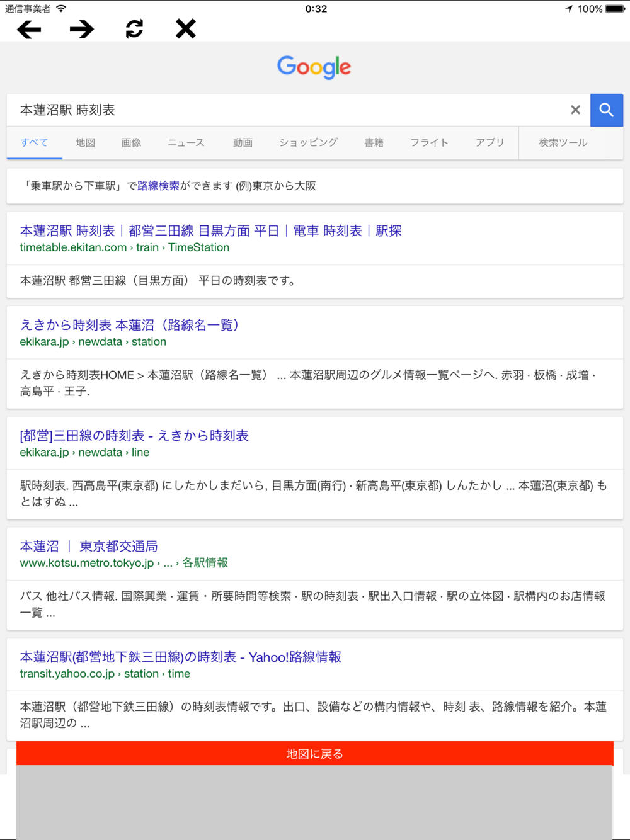Image resolution: width=630 pixels, height=840 pixels.
Task: Open the 書籍 tab
Action: click(374, 143)
